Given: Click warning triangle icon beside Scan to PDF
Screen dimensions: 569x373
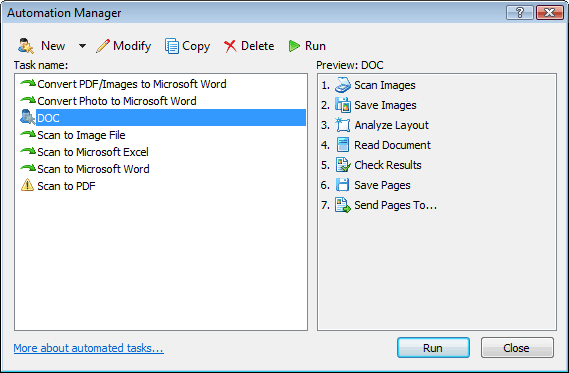Looking at the screenshot, I should click(27, 185).
